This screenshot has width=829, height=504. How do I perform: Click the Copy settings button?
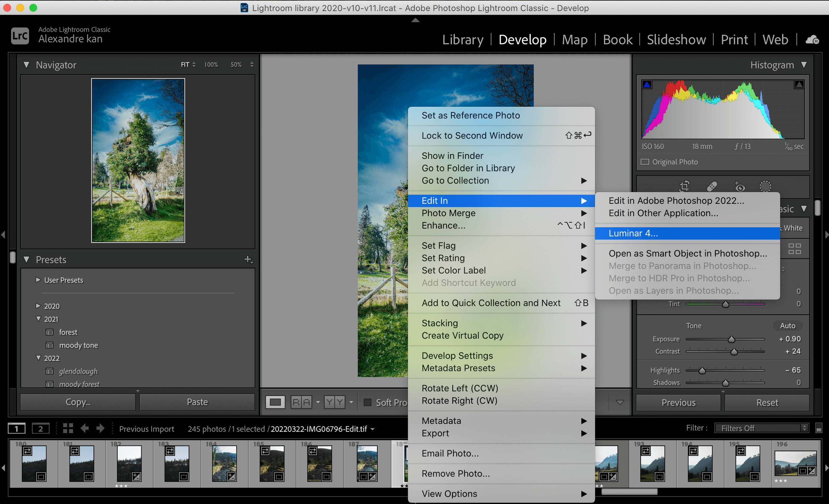78,402
